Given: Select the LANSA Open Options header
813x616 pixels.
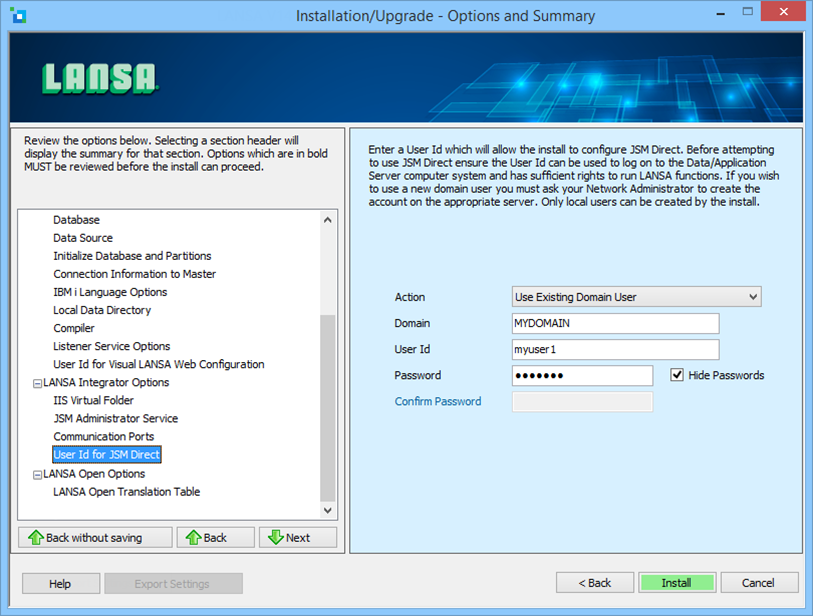Looking at the screenshot, I should (94, 474).
